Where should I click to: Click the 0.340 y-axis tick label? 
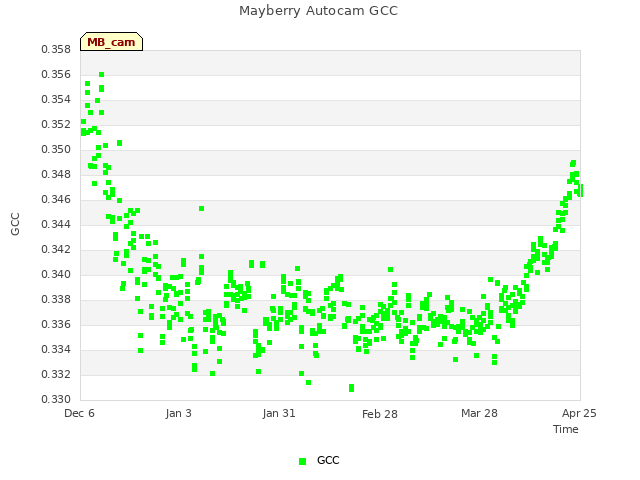(56, 274)
